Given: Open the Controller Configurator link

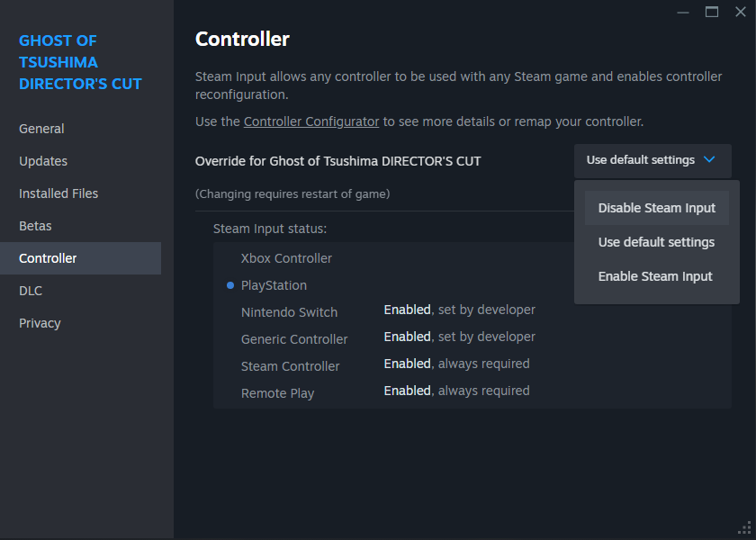Looking at the screenshot, I should [x=311, y=121].
